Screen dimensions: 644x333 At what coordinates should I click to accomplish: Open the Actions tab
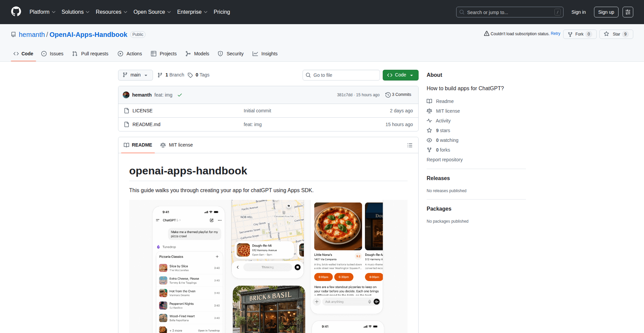click(x=130, y=54)
